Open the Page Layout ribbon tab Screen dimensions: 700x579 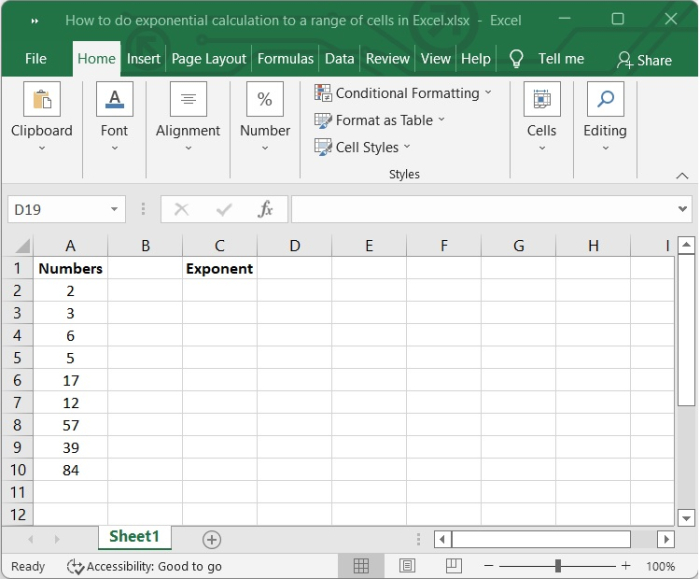[x=208, y=59]
